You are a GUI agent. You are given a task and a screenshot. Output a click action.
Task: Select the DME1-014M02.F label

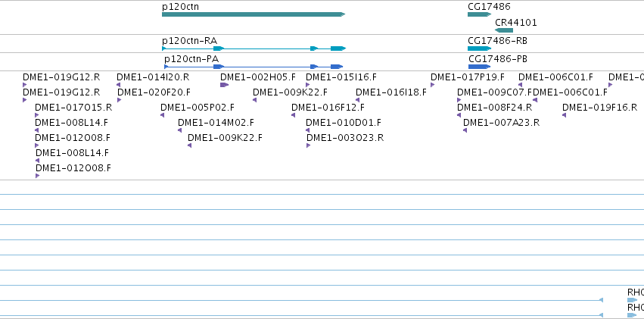(x=216, y=123)
